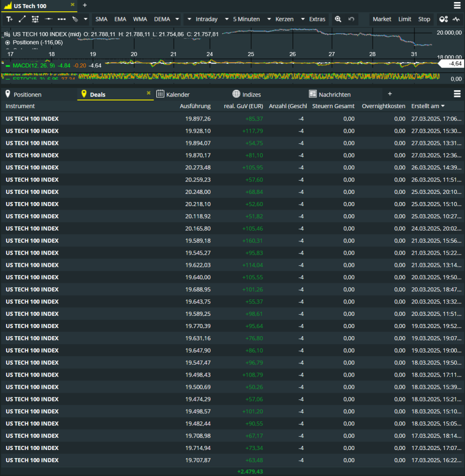
Task: Click the green MACD legend marker
Action: (7, 66)
